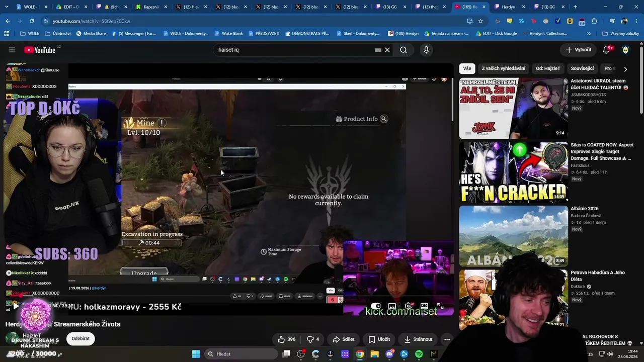Image resolution: width=644 pixels, height=362 pixels.
Task: Open the 'Silas is GOATED NOW' video thumbnail
Action: (513, 172)
